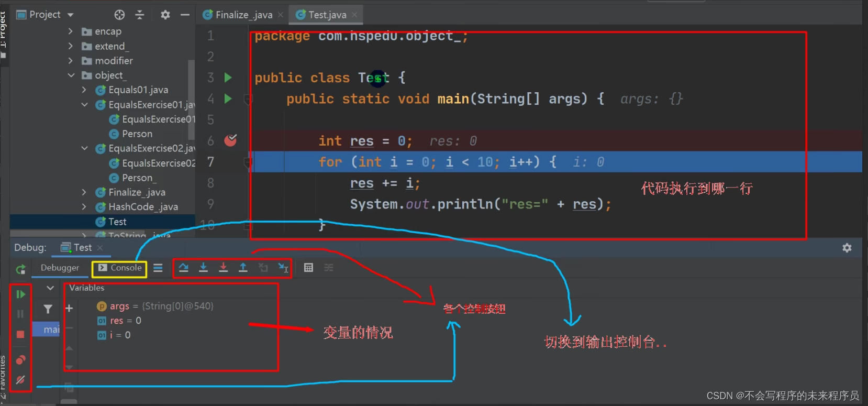Viewport: 868px width, 406px height.
Task: Open the frames thread dropdown chevron
Action: pos(50,288)
